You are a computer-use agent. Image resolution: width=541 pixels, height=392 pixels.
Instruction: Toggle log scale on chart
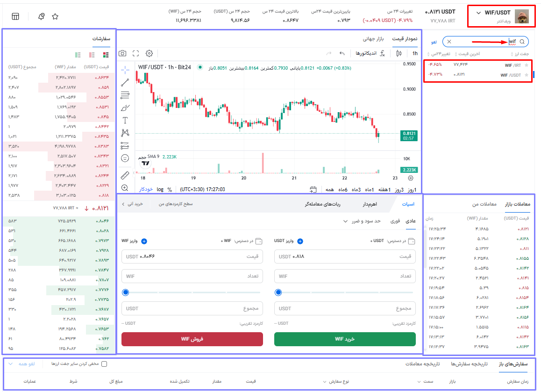pyautogui.click(x=160, y=189)
